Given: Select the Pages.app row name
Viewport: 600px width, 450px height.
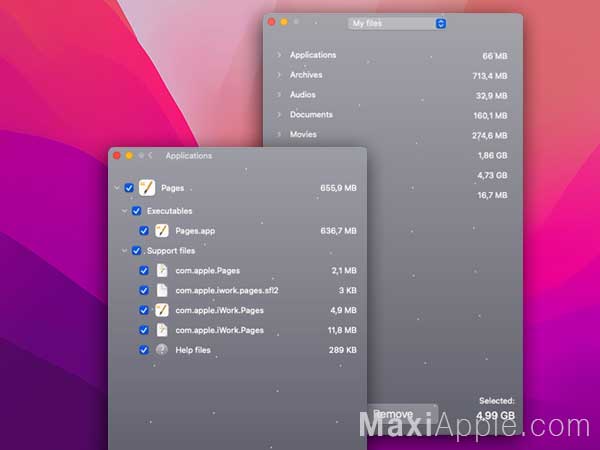Looking at the screenshot, I should pyautogui.click(x=195, y=231).
